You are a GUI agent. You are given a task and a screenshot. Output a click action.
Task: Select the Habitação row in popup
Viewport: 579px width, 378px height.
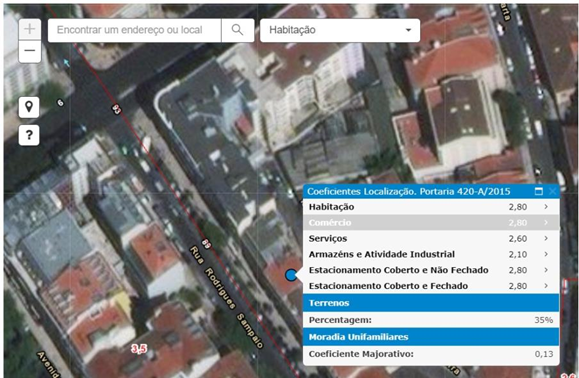click(x=431, y=207)
